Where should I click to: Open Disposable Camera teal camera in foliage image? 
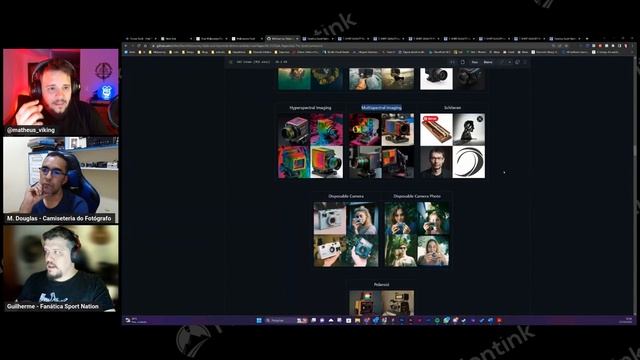point(362,251)
